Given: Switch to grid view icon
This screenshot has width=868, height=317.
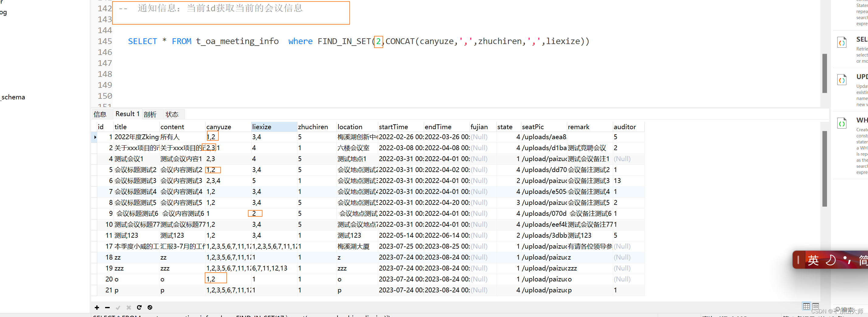Looking at the screenshot, I should tap(806, 306).
